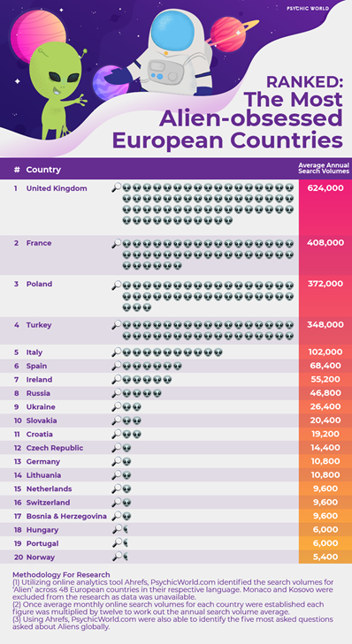Image resolution: width=352 pixels, height=644 pixels.
Task: Click the half alien icon in Norway row
Action: coord(126,557)
